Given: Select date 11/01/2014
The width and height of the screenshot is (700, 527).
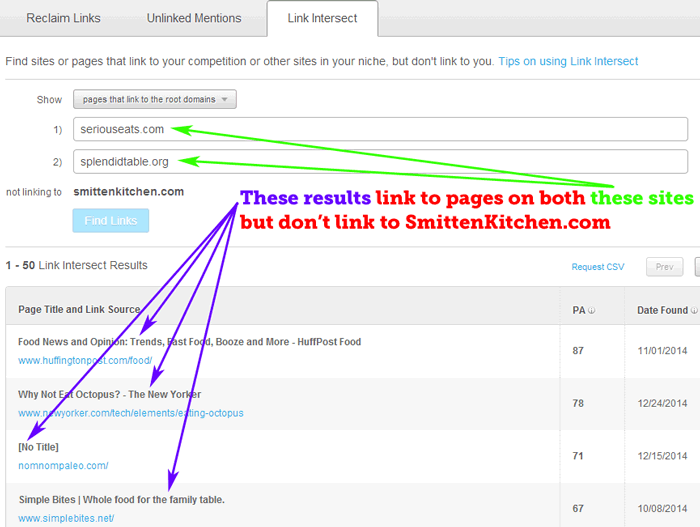Looking at the screenshot, I should (x=662, y=351).
